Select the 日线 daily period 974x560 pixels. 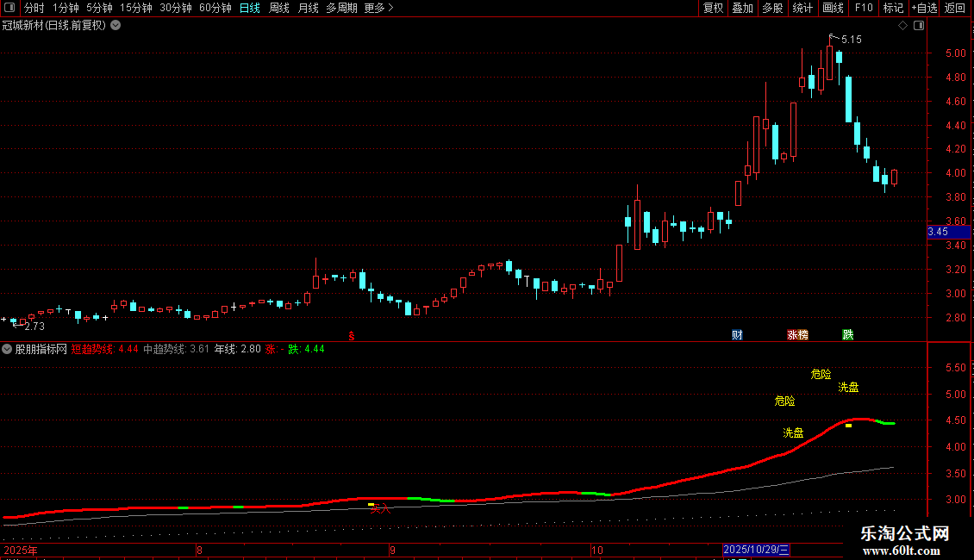[x=250, y=8]
